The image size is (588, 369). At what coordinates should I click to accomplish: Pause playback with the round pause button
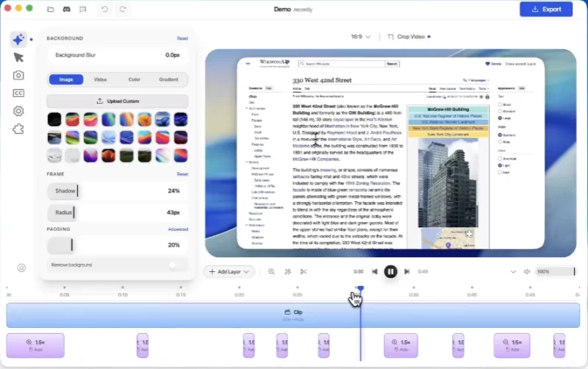[x=390, y=271]
